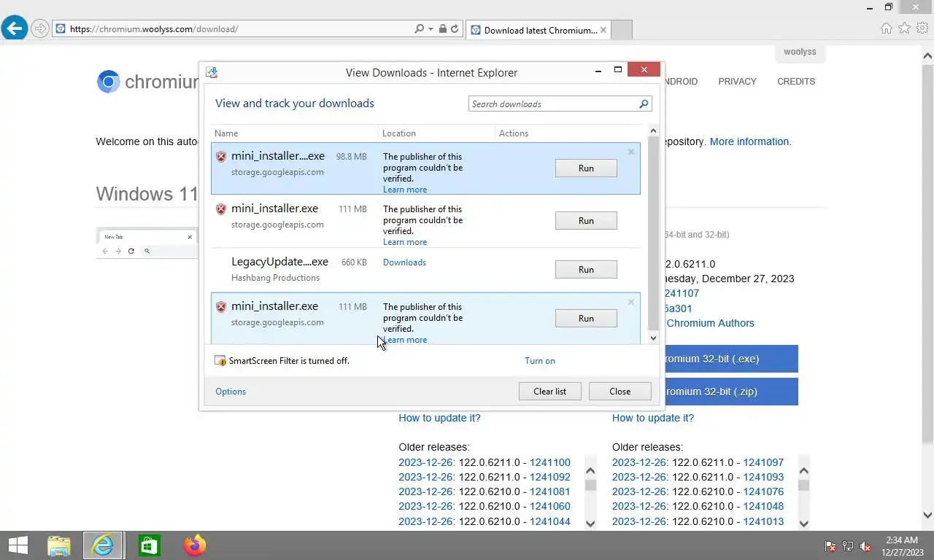Open address bar autocomplete dropdown arrow

[x=431, y=29]
